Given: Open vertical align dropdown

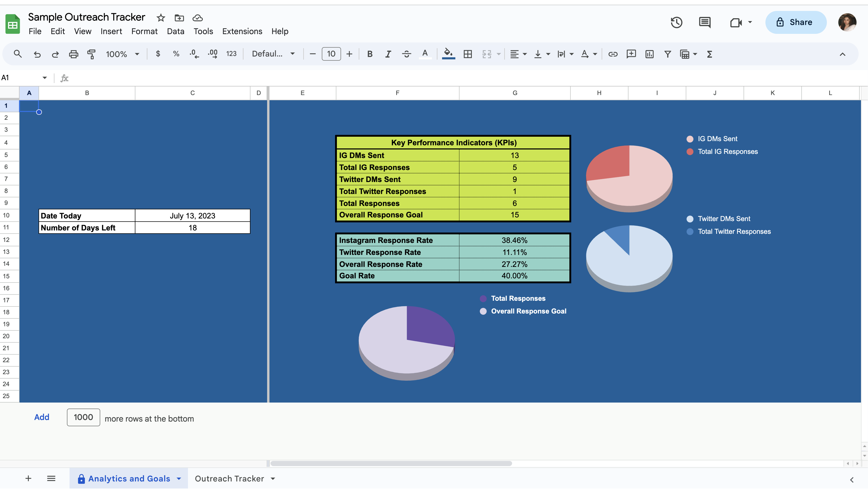Looking at the screenshot, I should [542, 54].
